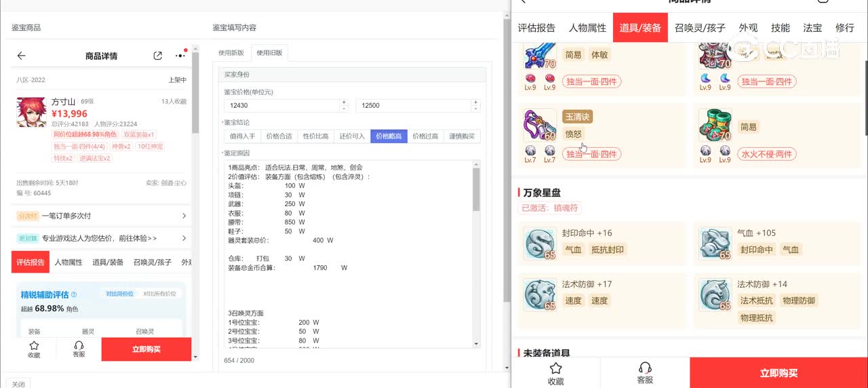868x388 pixels.
Task: Click the 同价位超越68.98%角色 tag
Action: click(85, 135)
